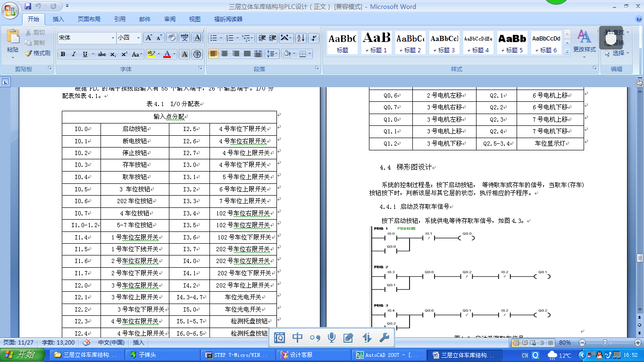Apply superscript formatting
The image size is (644, 362).
click(124, 54)
